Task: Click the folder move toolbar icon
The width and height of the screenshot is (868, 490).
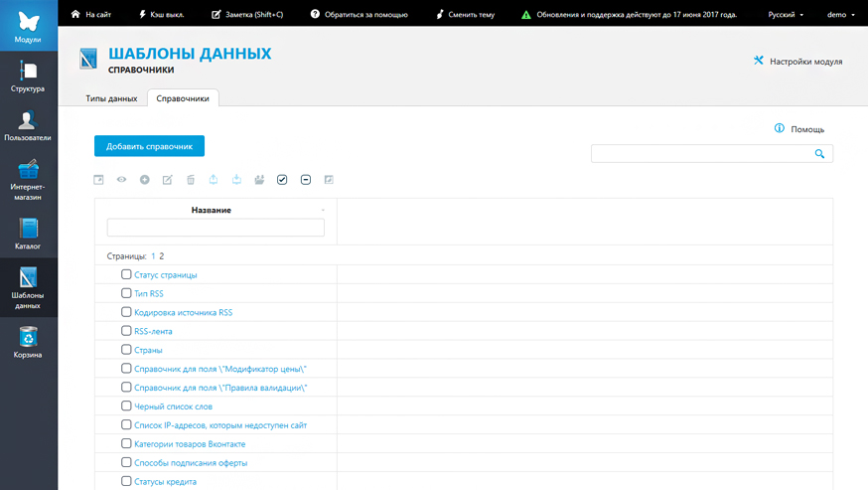Action: coord(259,180)
